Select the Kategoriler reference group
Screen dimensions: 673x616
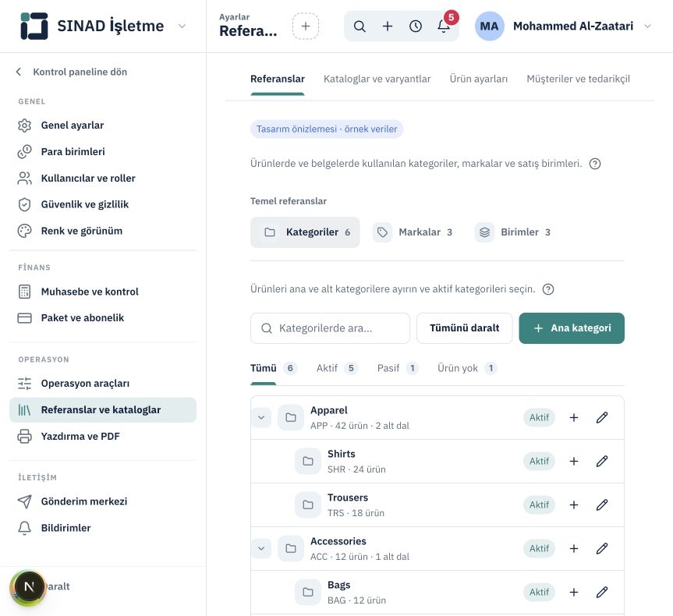[x=305, y=232]
